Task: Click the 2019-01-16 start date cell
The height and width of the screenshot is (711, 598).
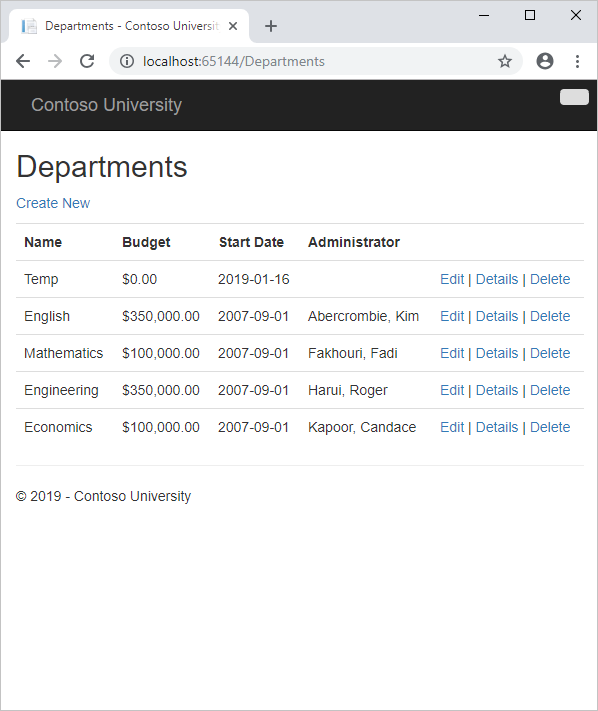Action: pos(253,279)
